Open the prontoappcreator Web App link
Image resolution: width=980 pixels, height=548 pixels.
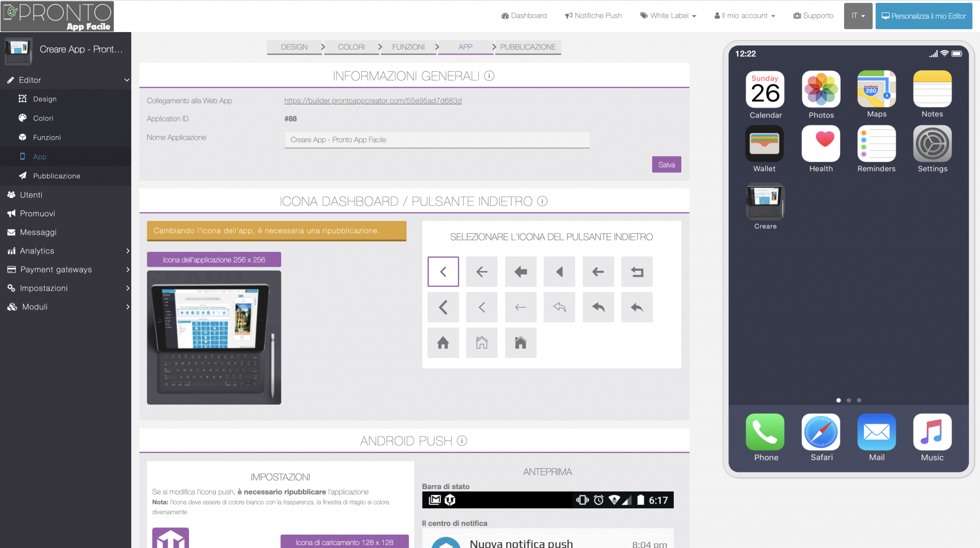[372, 100]
